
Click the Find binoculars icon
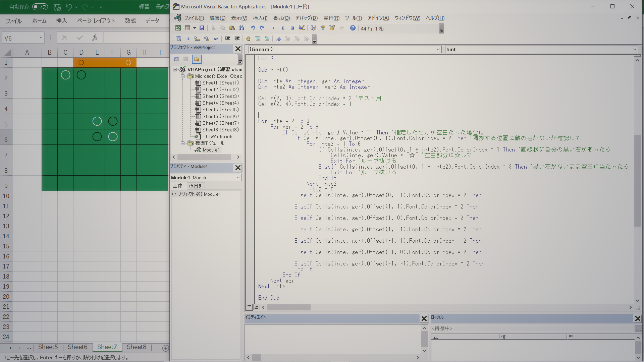(241, 28)
